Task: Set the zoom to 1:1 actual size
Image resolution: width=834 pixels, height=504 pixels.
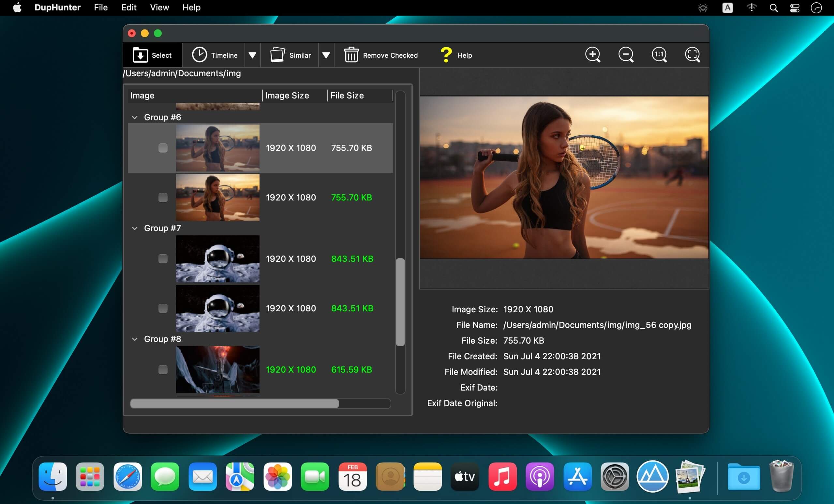Action: pyautogui.click(x=659, y=54)
